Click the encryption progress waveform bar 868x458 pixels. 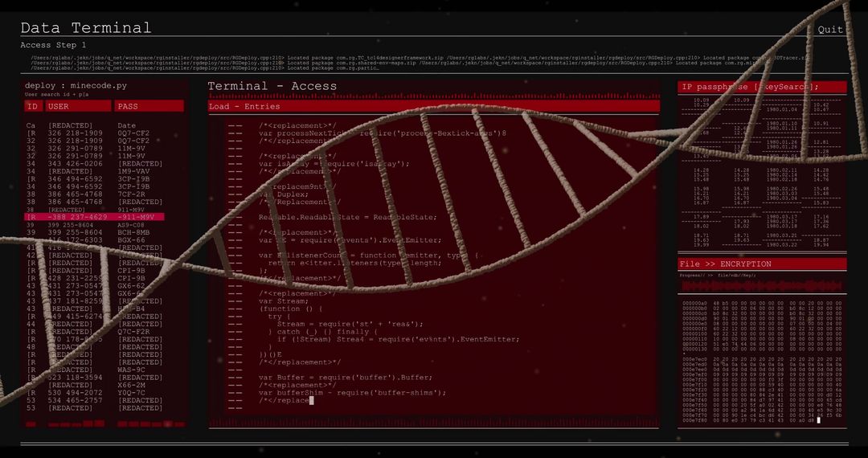762,287
